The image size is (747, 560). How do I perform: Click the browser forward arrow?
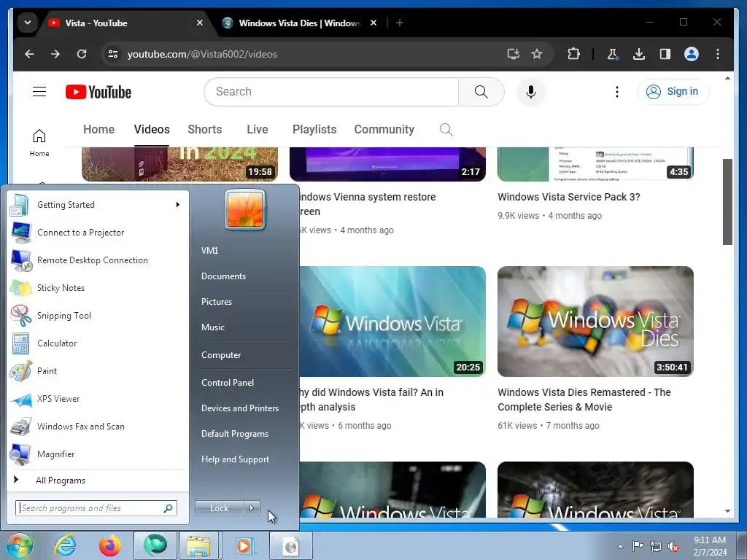55,54
